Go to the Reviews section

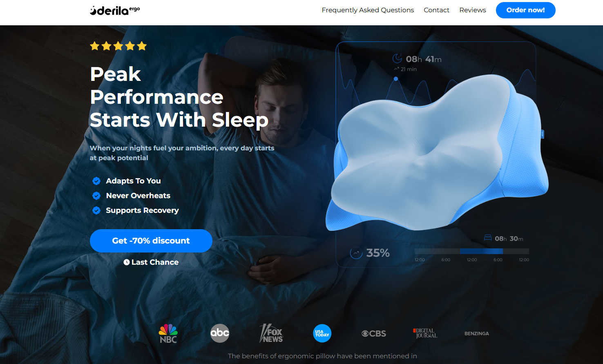pos(473,10)
